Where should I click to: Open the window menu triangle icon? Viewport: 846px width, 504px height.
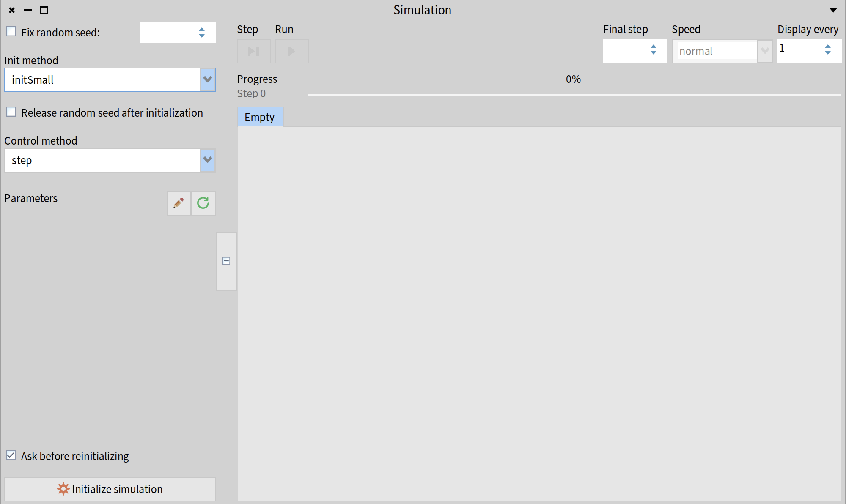[833, 10]
